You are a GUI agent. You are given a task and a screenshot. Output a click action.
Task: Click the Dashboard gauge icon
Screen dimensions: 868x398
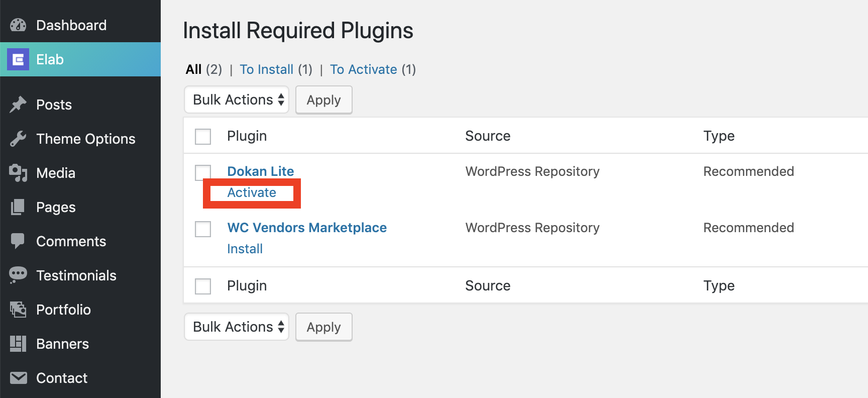(x=18, y=25)
